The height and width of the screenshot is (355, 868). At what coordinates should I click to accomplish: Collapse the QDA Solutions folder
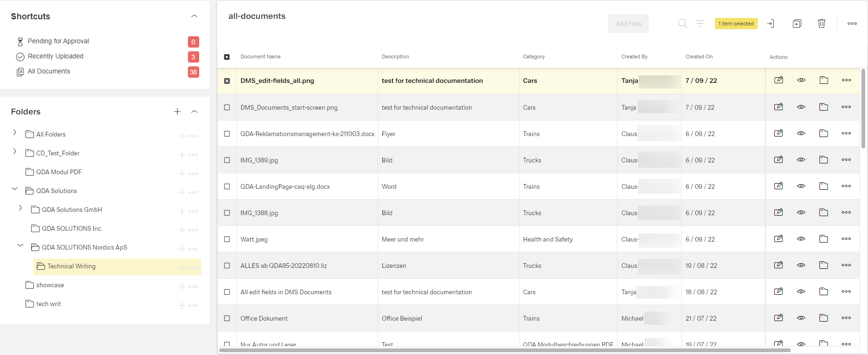click(15, 189)
